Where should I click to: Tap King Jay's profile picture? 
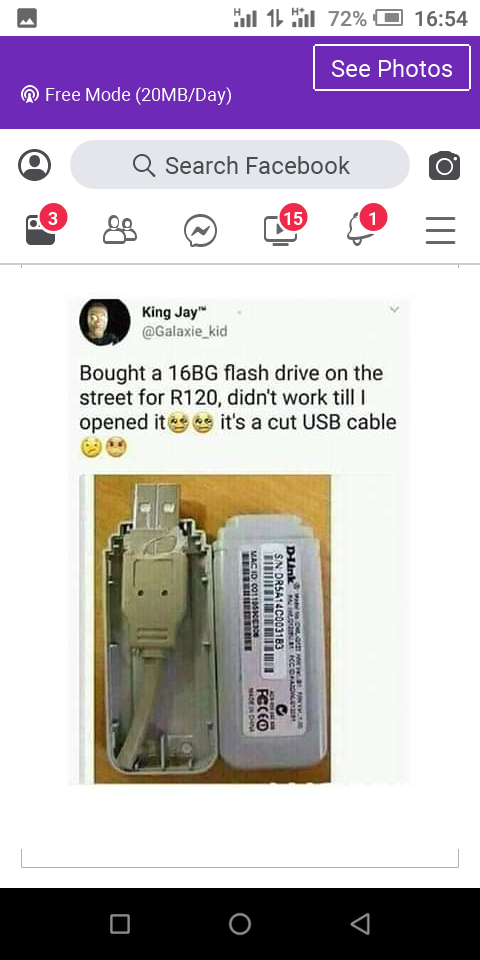[105, 321]
